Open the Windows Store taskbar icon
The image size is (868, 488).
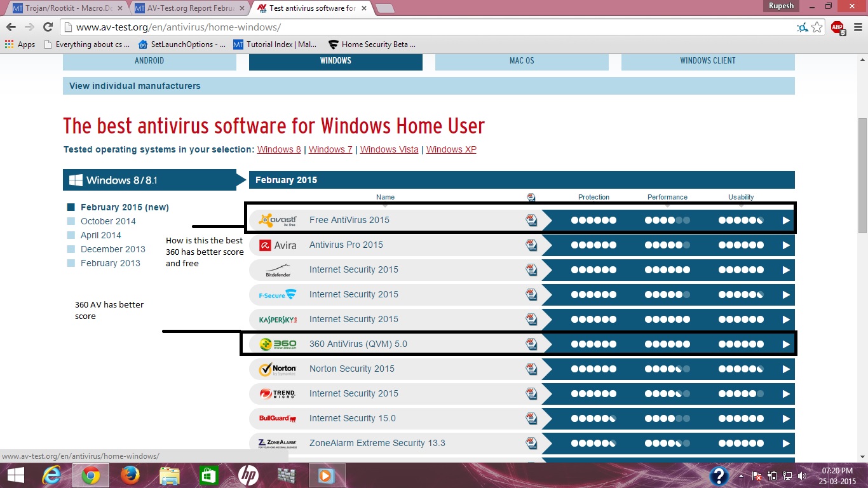pyautogui.click(x=208, y=475)
